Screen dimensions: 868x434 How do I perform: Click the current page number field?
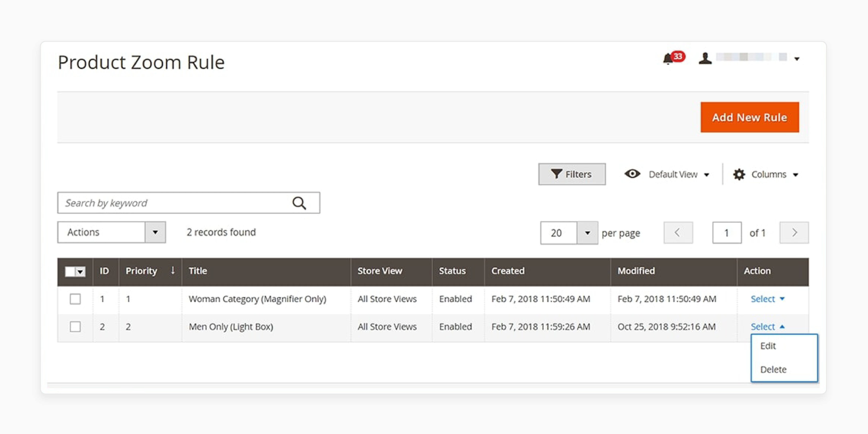[727, 233]
